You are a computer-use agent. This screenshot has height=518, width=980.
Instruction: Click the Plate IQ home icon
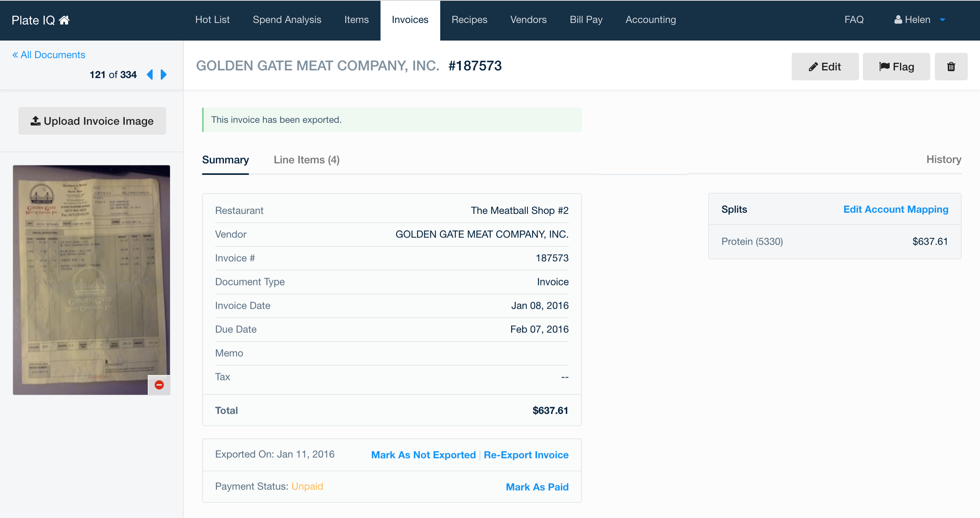(x=64, y=20)
